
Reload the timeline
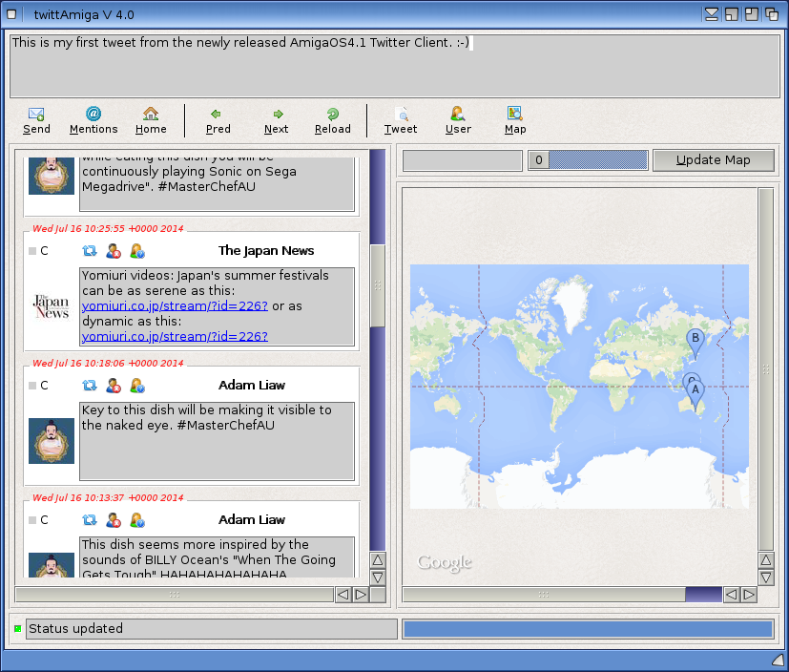click(333, 121)
